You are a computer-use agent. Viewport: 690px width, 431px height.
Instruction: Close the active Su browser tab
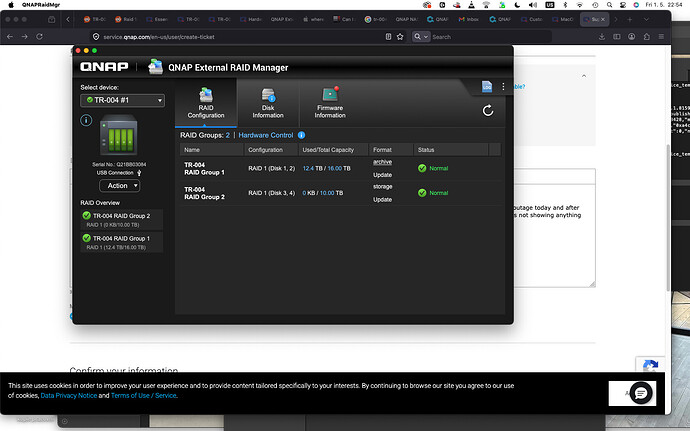(603, 19)
